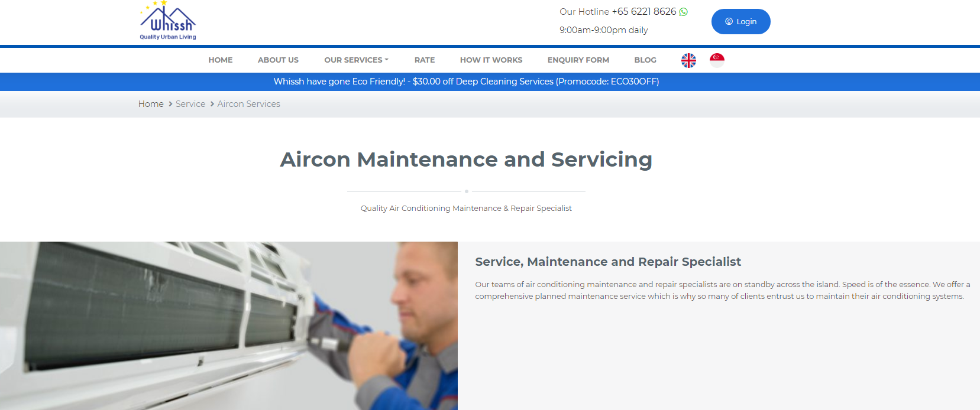The height and width of the screenshot is (410, 980).
Task: Click chevron before Aircon Services breadcrumb
Action: (x=212, y=104)
